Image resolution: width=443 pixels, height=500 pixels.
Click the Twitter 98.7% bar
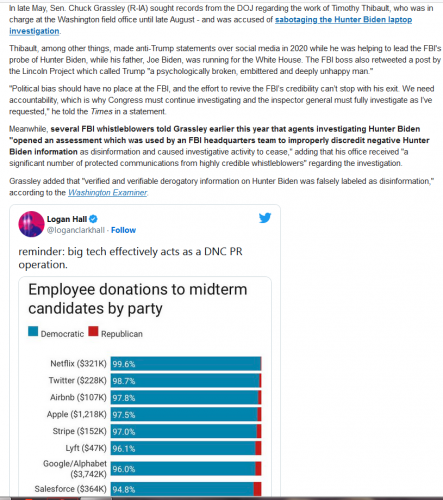[186, 381]
